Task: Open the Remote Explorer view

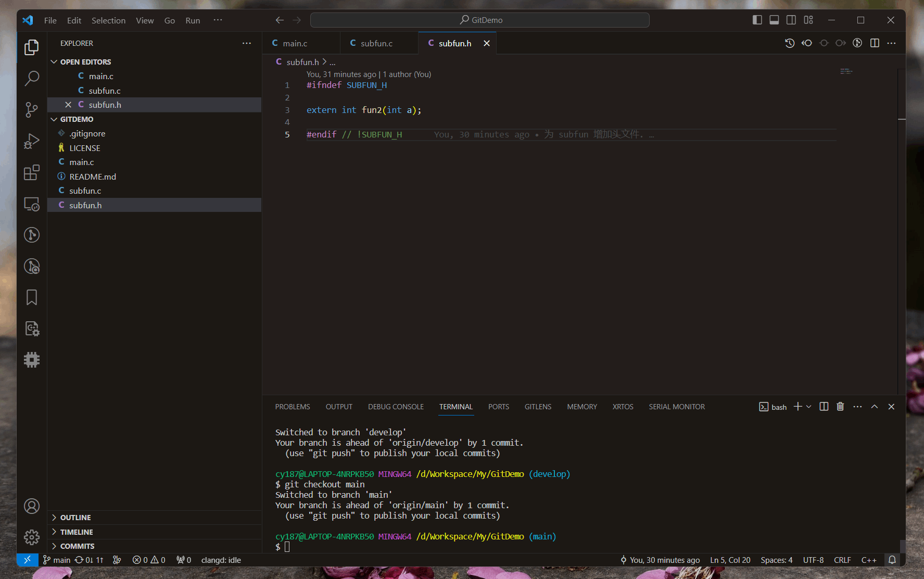Action: click(x=32, y=204)
